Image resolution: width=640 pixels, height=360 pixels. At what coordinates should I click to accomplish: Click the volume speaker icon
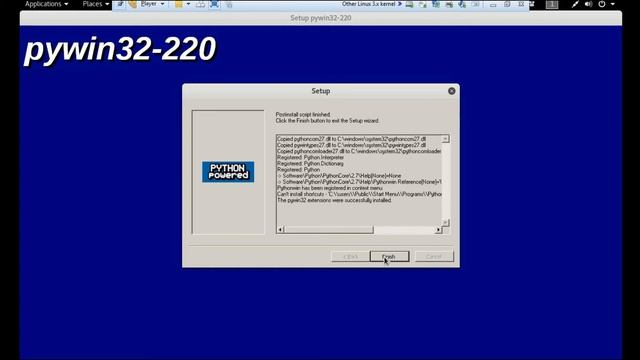(x=588, y=4)
